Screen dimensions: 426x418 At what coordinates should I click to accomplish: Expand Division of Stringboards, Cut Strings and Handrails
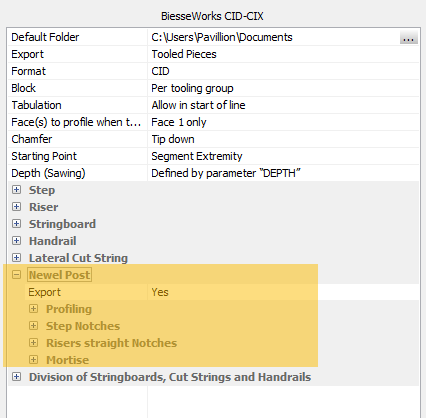pyautogui.click(x=16, y=377)
